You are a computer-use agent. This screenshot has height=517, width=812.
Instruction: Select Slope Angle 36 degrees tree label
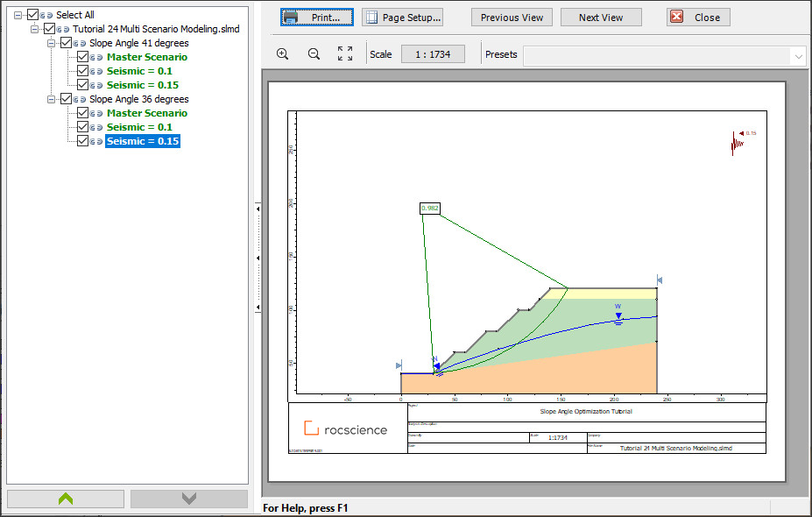tap(138, 99)
